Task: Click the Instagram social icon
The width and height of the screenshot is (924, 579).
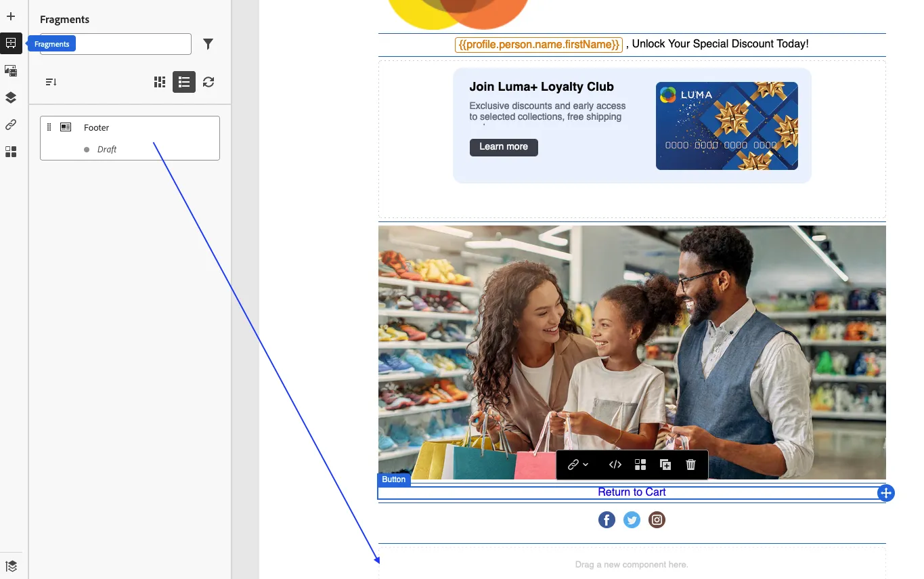Action: 657,520
